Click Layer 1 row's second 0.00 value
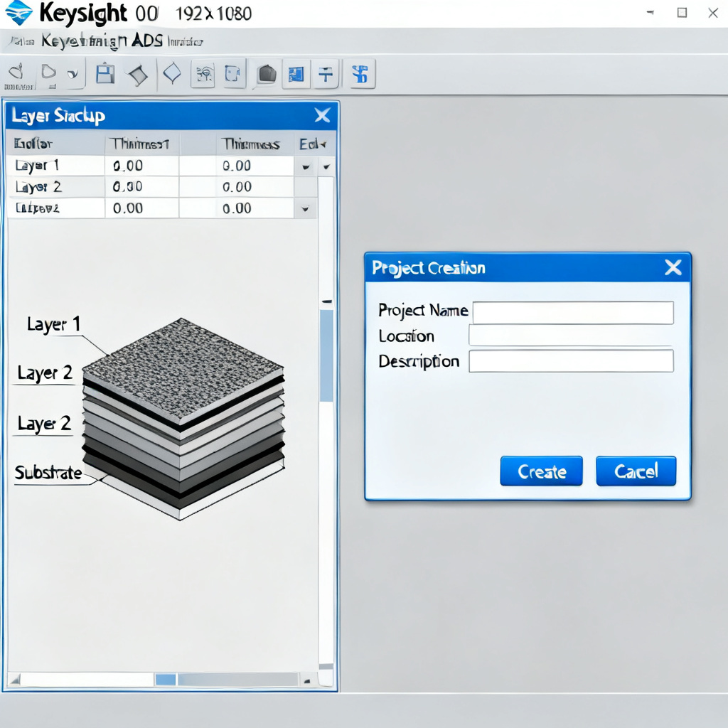728x728 pixels. [237, 166]
